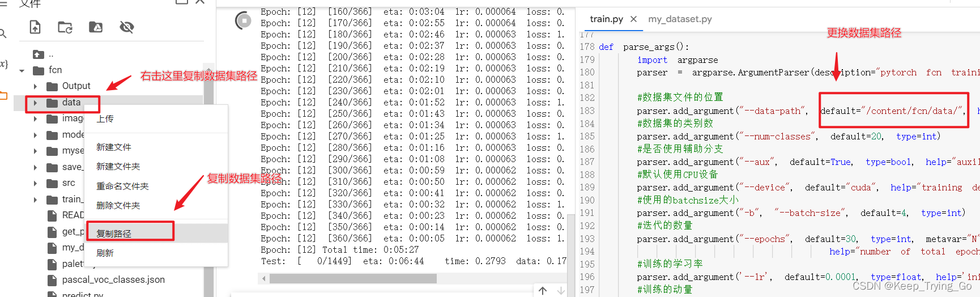
Task: Click the refresh folder icon
Action: pos(65,27)
